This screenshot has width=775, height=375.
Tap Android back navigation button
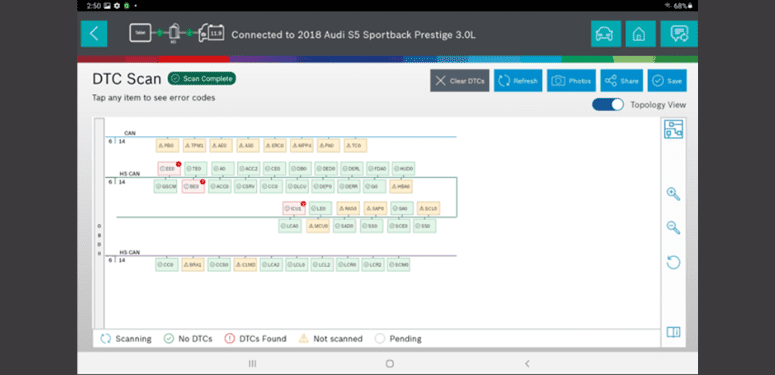pos(527,364)
